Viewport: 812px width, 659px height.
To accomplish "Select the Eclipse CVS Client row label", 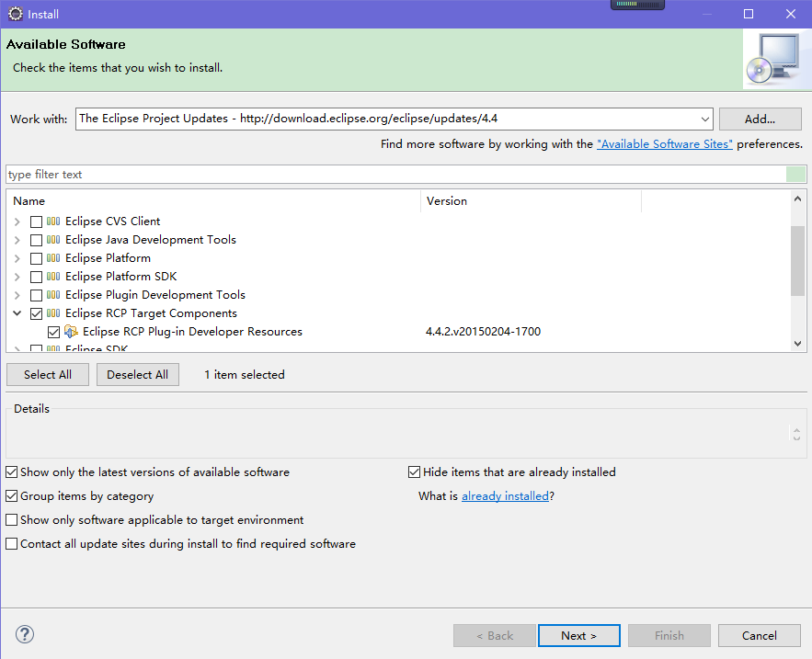I will click(x=113, y=222).
